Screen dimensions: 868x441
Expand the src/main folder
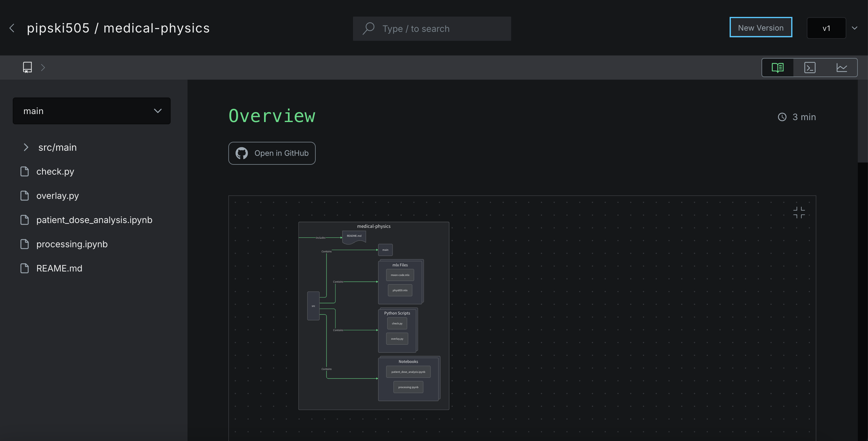[x=26, y=147]
